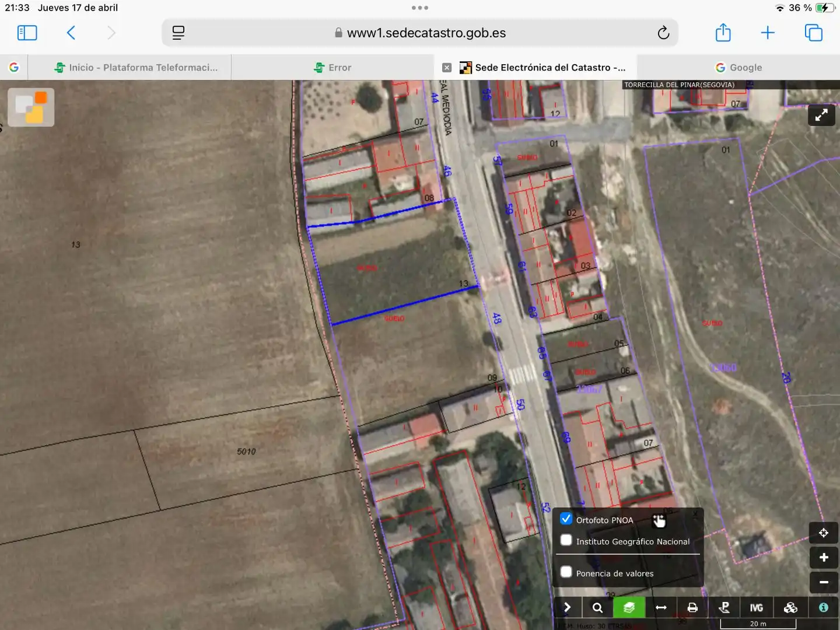This screenshot has width=840, height=630.
Task: Open the multitasking three-dots menu at the top of the screen
Action: [x=420, y=8]
